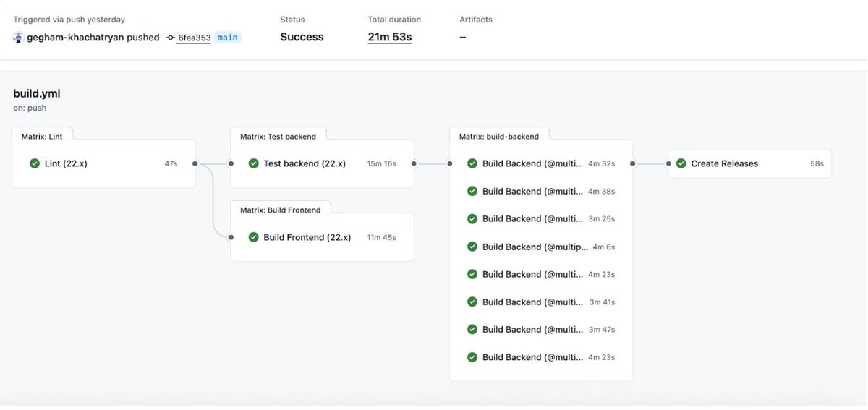The image size is (868, 410).
Task: Click the main branch label
Action: (228, 38)
